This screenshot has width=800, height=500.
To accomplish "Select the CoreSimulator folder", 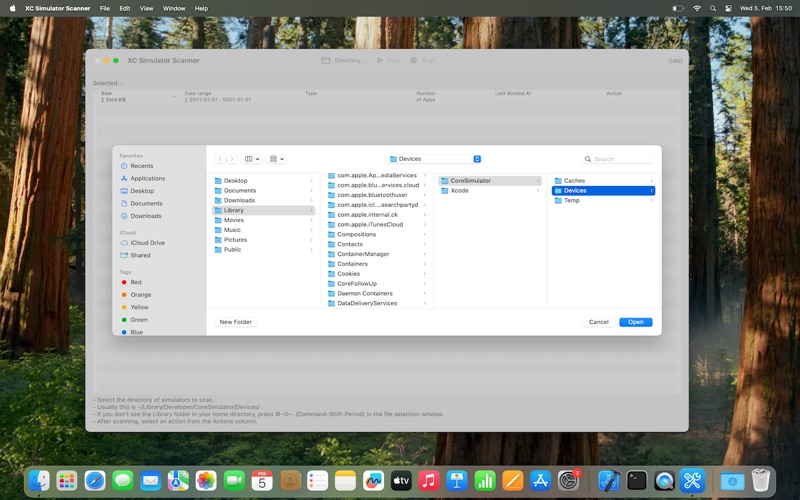I will [x=490, y=181].
